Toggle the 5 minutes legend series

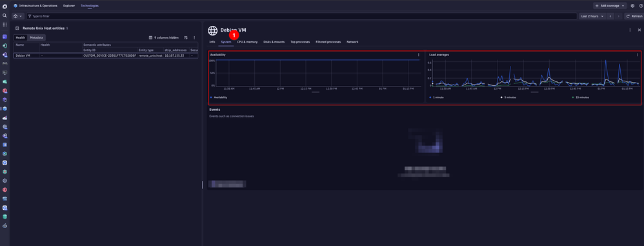508,97
